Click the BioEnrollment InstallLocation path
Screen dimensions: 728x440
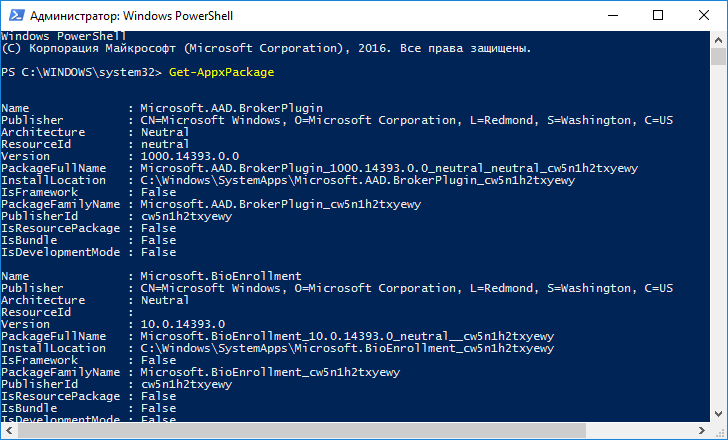tap(347, 348)
